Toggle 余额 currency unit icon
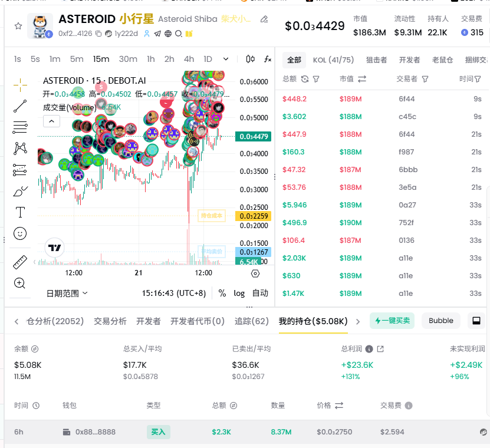 click(x=35, y=349)
